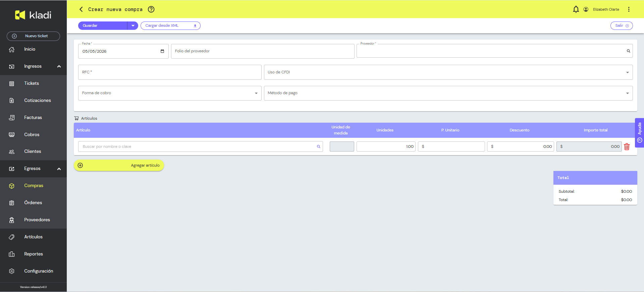Open Configuración in sidebar
The image size is (644, 292).
click(39, 271)
